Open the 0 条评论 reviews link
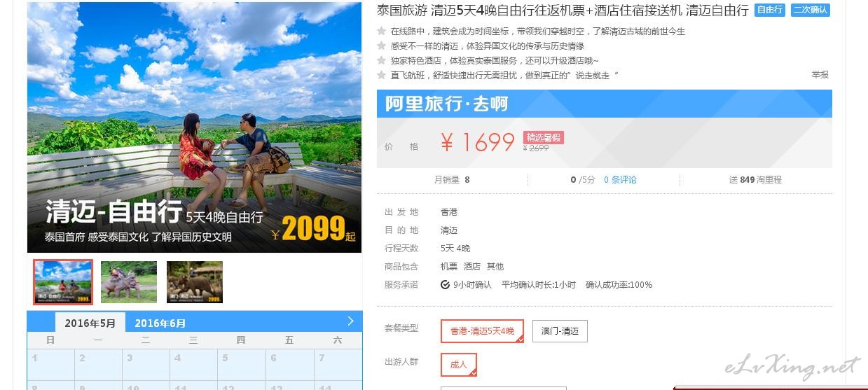 coord(620,180)
